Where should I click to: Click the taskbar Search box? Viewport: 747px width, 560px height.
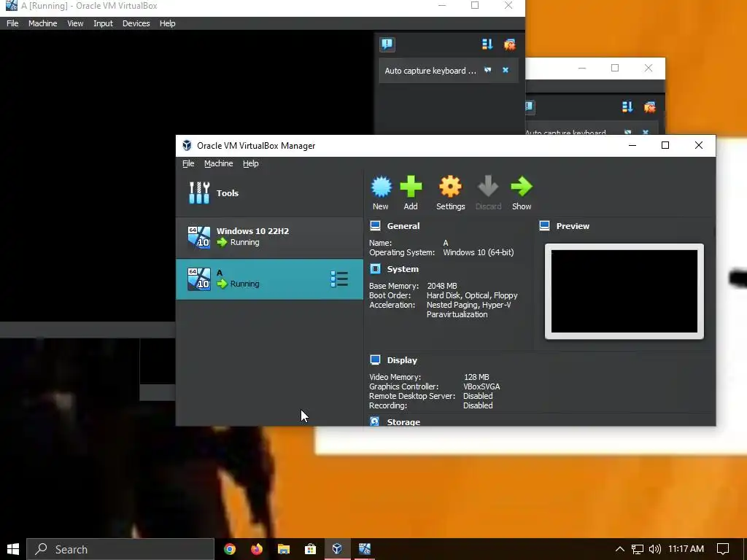[120, 549]
